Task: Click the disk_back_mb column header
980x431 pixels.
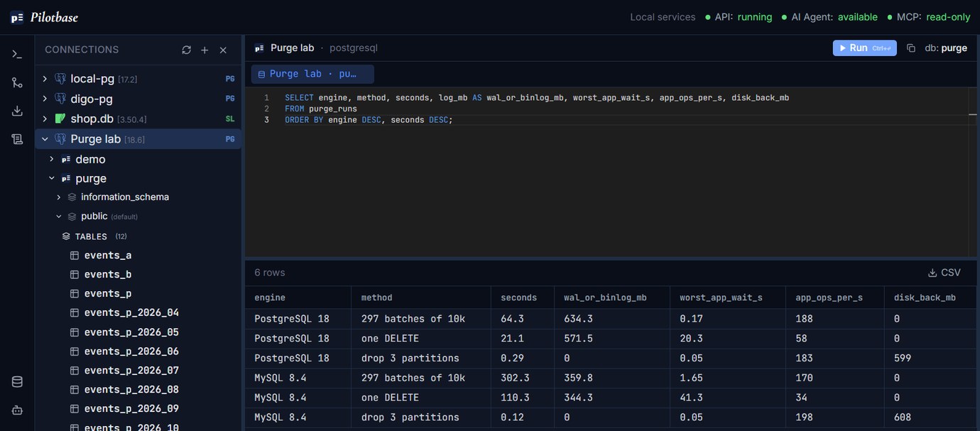Action: tap(930, 298)
